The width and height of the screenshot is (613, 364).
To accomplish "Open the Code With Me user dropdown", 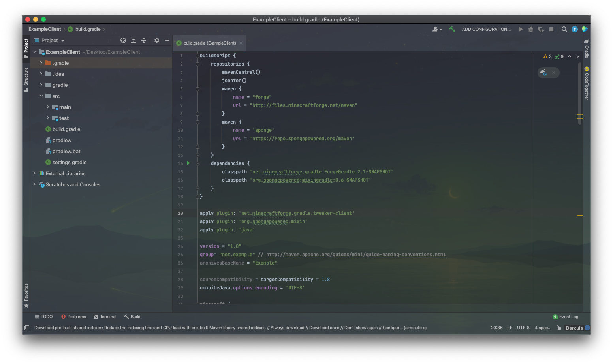I will tap(437, 29).
